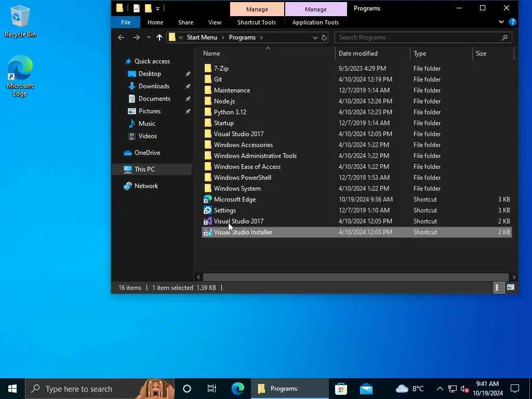This screenshot has height=399, width=532.
Task: Select the Node.js folder
Action: (x=356, y=101)
